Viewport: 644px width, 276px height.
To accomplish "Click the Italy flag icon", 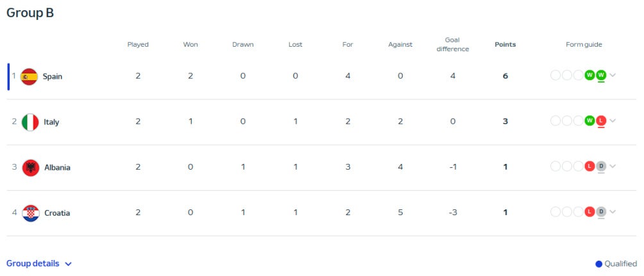I will (x=30, y=122).
